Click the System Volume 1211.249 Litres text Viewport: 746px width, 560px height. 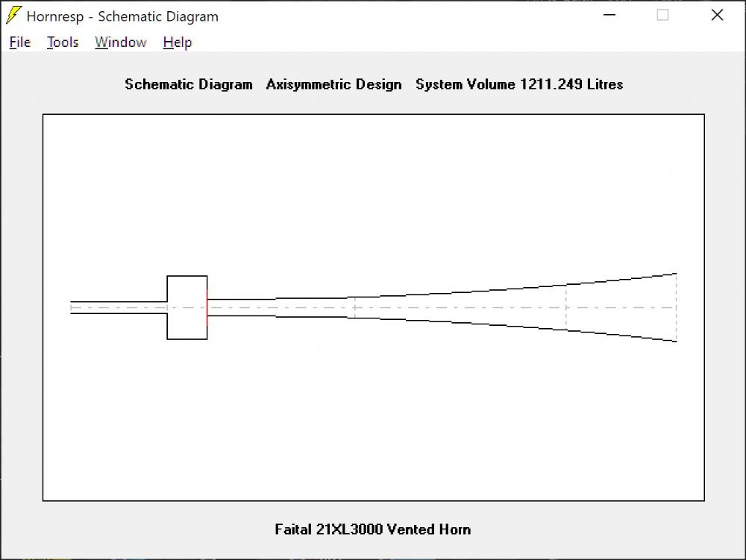coord(519,84)
